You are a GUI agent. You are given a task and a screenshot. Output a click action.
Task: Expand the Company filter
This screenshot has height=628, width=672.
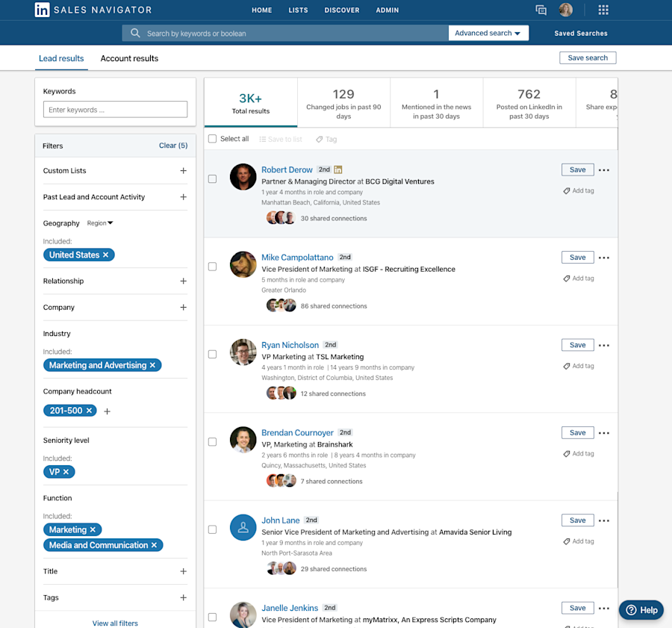point(184,308)
